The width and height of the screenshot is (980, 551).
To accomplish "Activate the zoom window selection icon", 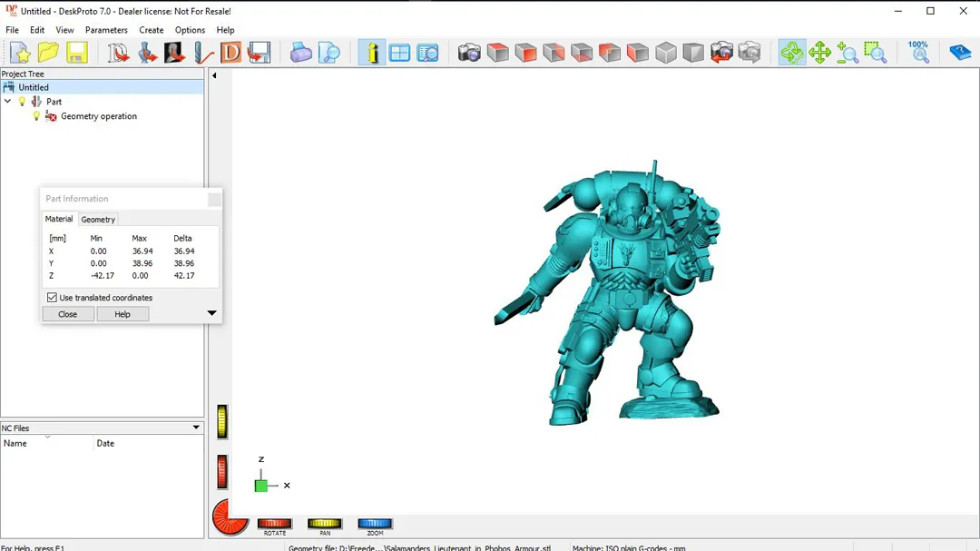I will tap(876, 53).
